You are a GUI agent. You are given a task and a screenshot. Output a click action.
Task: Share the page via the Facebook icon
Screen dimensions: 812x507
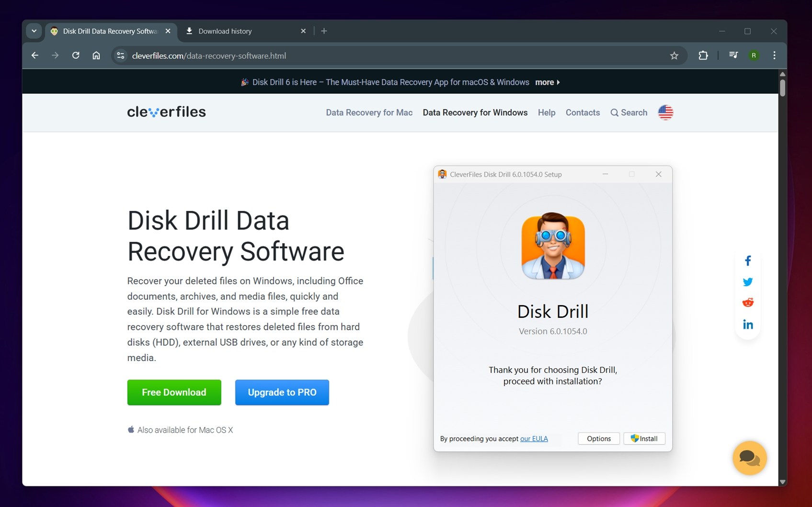[747, 260]
